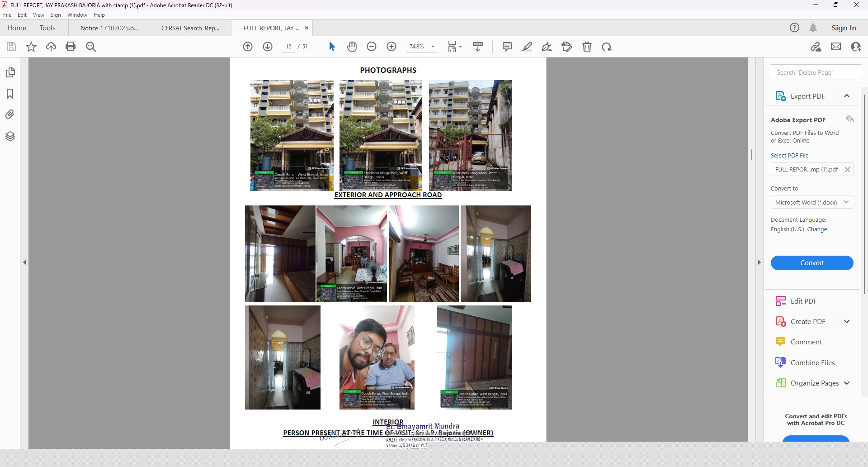868x467 pixels.
Task: Select the Hand pan tool
Action: [x=352, y=47]
